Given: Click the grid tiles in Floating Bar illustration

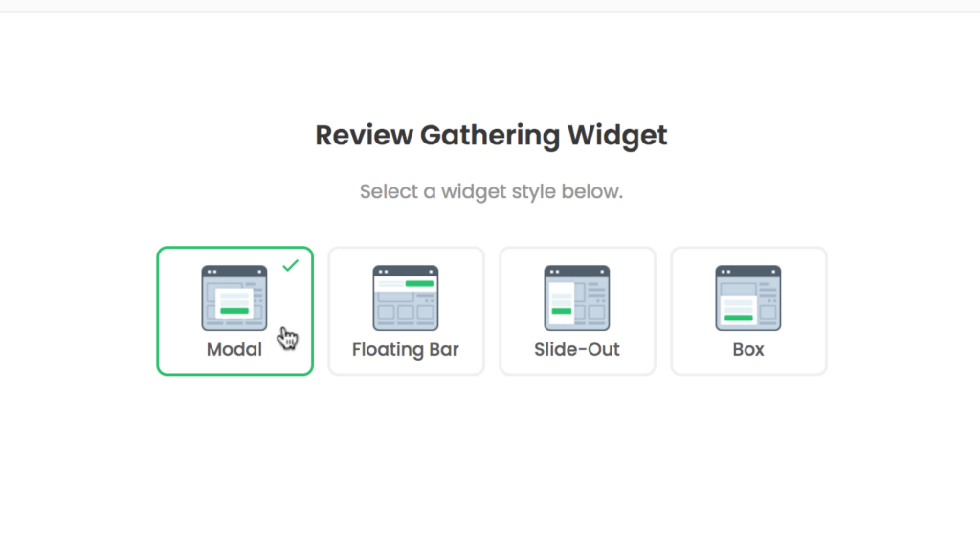Looking at the screenshot, I should (406, 312).
